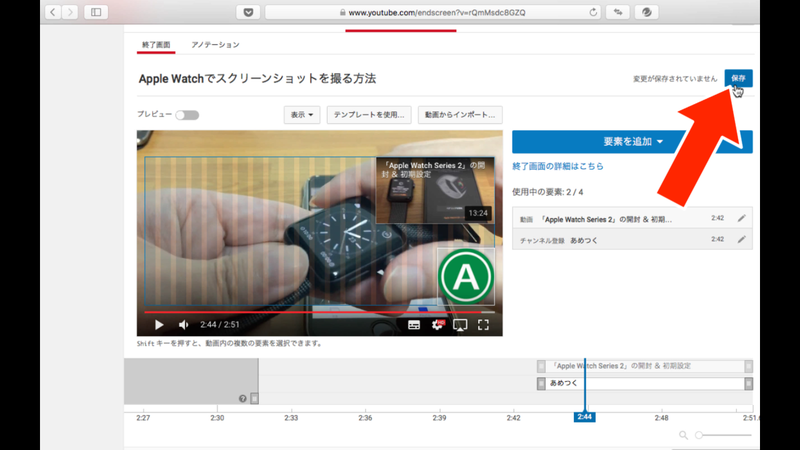The image size is (800, 450).
Task: Click the 2:48 timeline tick label
Action: [661, 418]
